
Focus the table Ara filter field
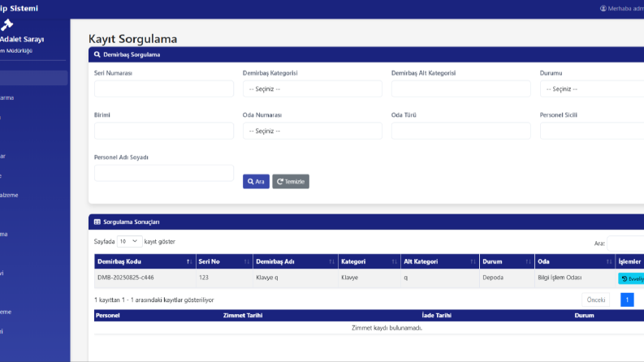pyautogui.click(x=625, y=243)
